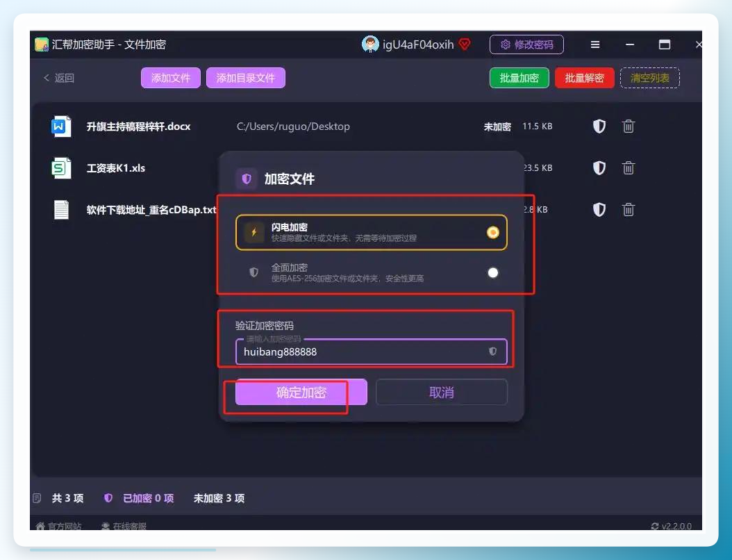Maximize the 汇帮加密助手 window

coord(665,44)
